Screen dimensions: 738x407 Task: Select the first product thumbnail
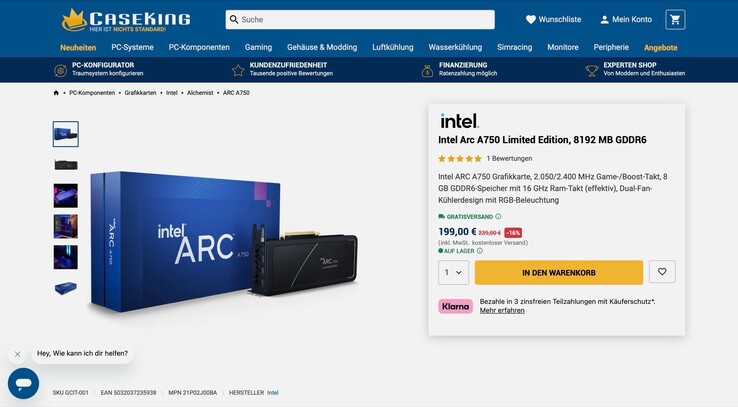pos(65,134)
